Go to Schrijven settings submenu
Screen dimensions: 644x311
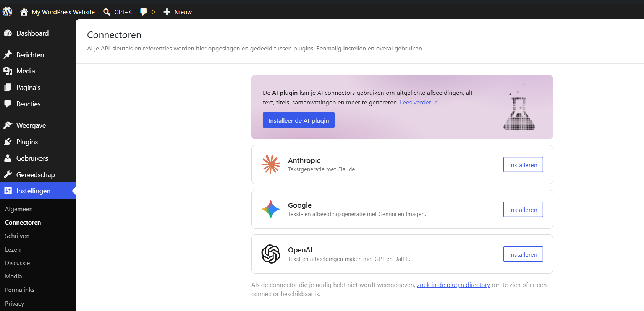[17, 236]
